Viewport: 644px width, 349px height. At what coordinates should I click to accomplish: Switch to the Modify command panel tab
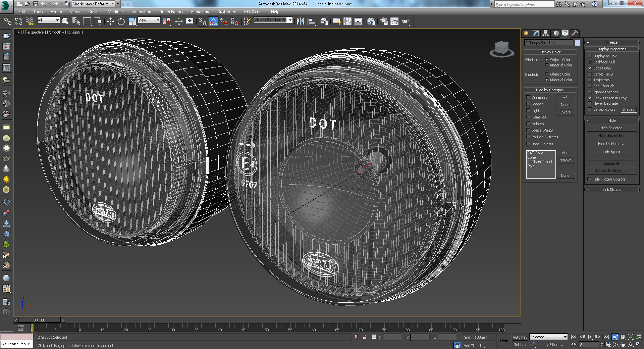pos(536,33)
